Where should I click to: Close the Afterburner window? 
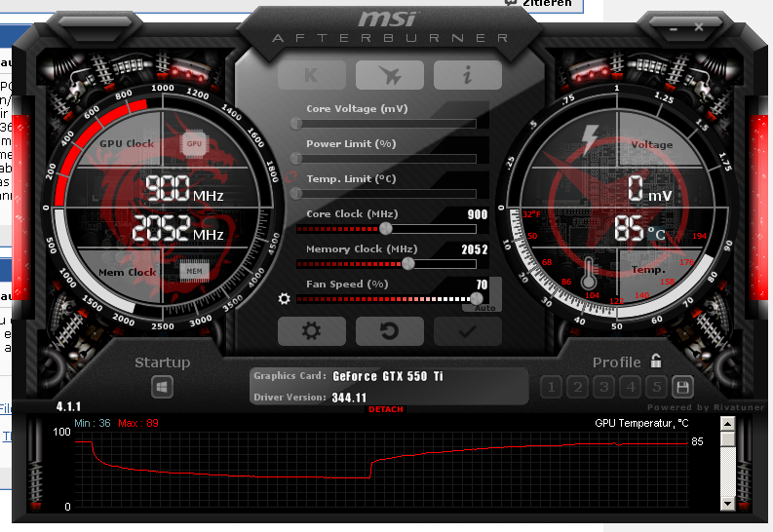pyautogui.click(x=699, y=27)
